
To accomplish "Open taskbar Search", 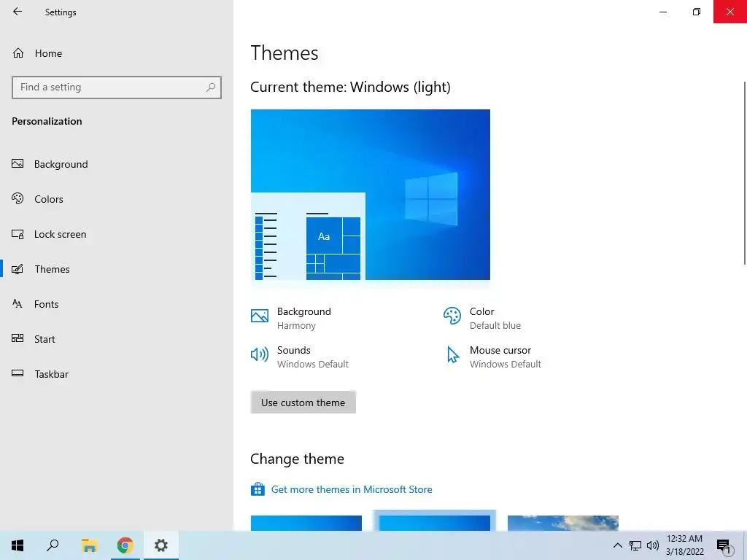I will pos(53,545).
